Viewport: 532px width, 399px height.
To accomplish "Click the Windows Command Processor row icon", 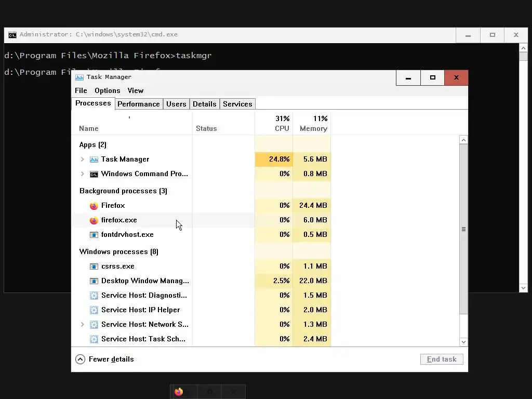I will [94, 174].
